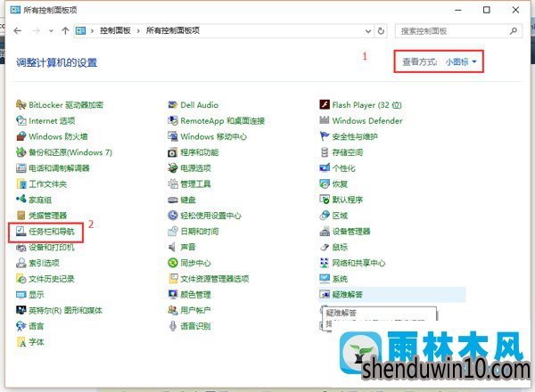535x392 pixels.
Task: Click the 电话和调制解调器 icon
Action: coord(21,168)
